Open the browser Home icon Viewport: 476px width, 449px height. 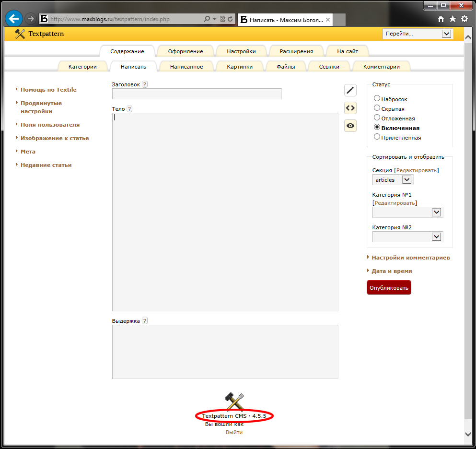point(441,19)
